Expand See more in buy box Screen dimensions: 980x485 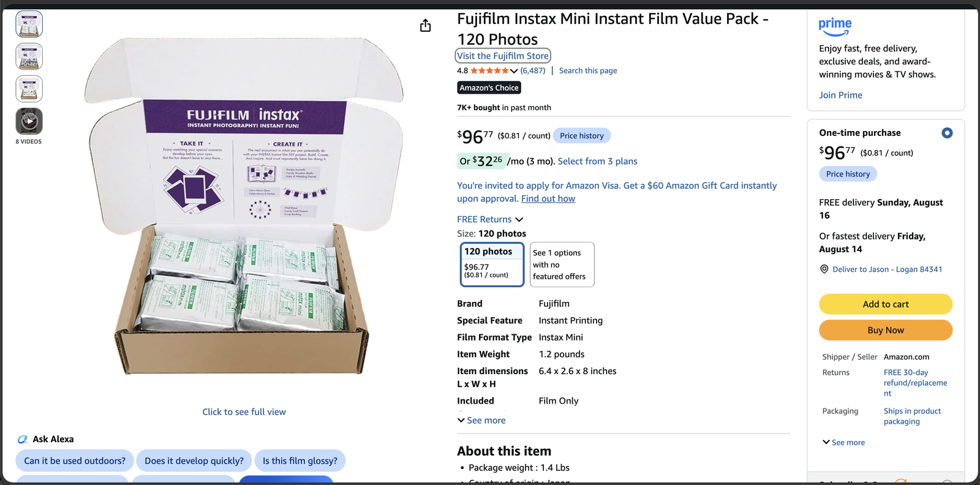(843, 442)
